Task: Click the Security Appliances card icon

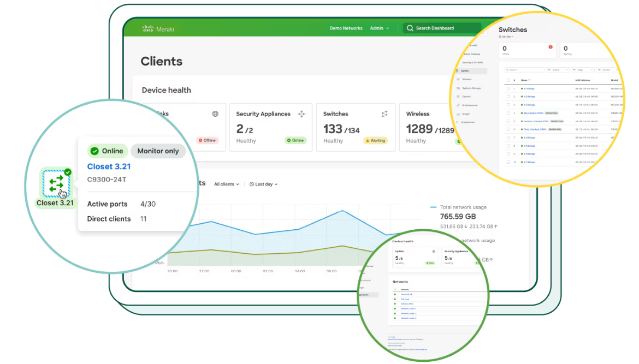Action: tap(301, 114)
